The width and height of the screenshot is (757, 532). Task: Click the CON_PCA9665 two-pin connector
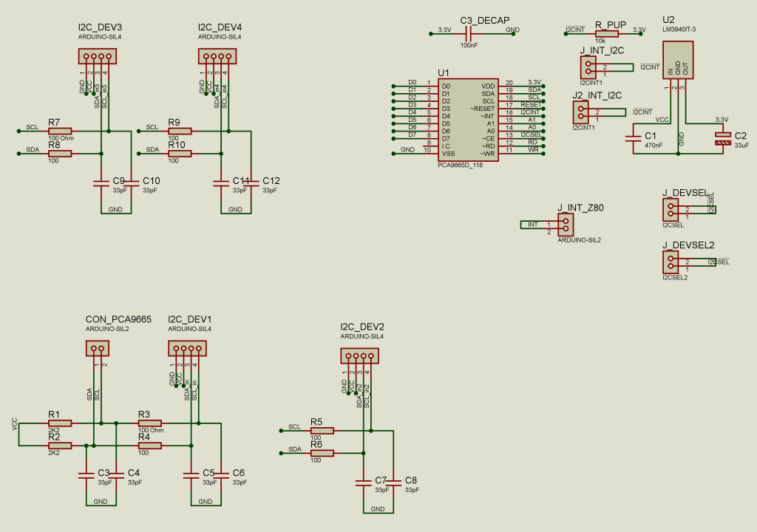pyautogui.click(x=97, y=348)
